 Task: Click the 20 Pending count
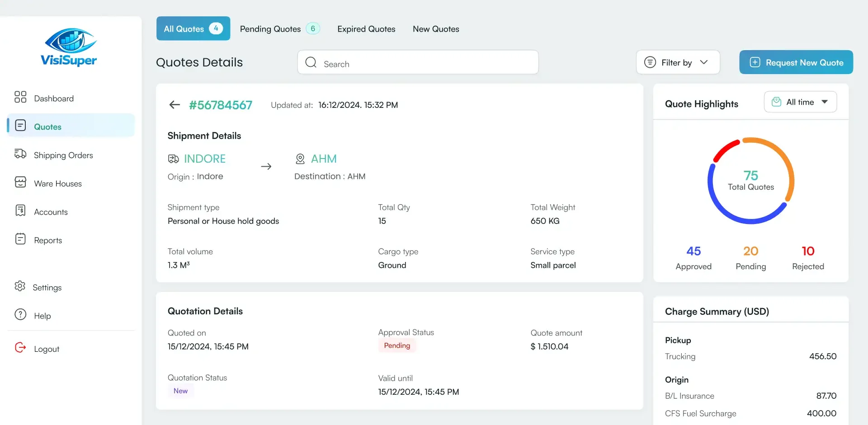(751, 251)
